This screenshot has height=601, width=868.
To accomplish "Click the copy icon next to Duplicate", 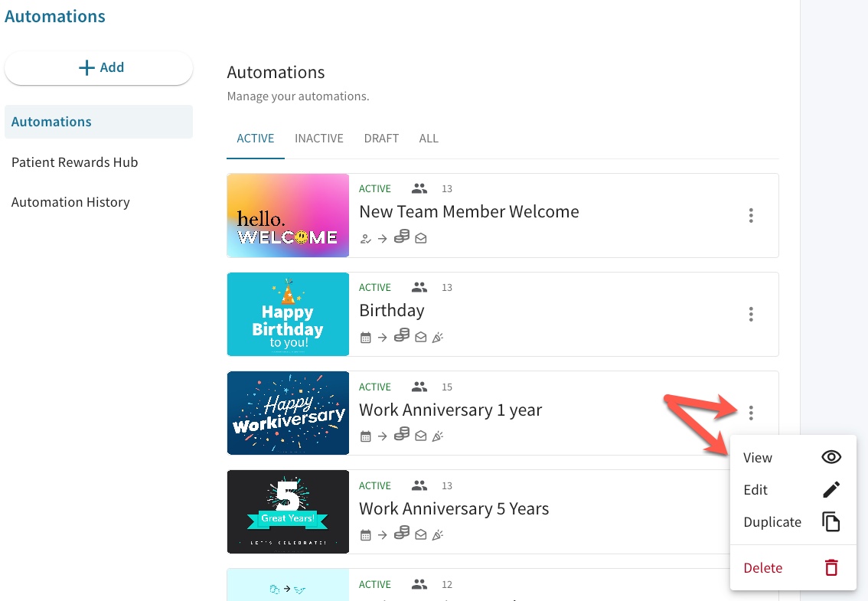I will click(x=831, y=522).
